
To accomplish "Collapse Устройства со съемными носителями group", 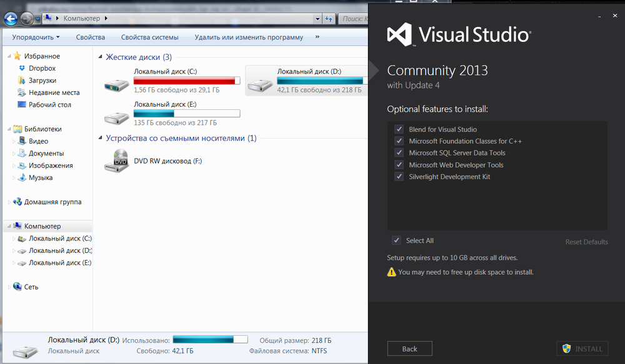I will [x=101, y=138].
